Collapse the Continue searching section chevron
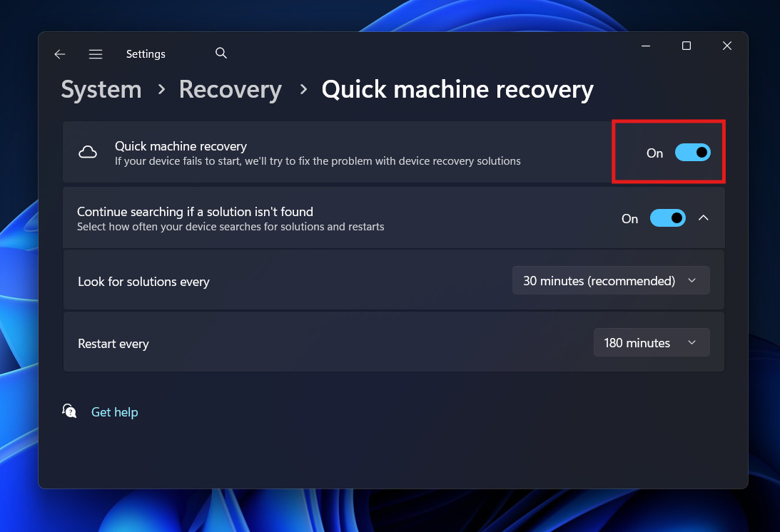The width and height of the screenshot is (780, 532). [x=704, y=218]
